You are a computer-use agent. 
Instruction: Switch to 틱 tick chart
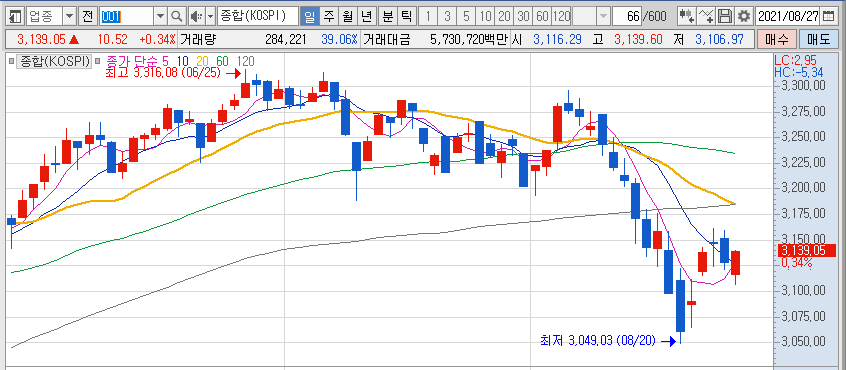(406, 16)
